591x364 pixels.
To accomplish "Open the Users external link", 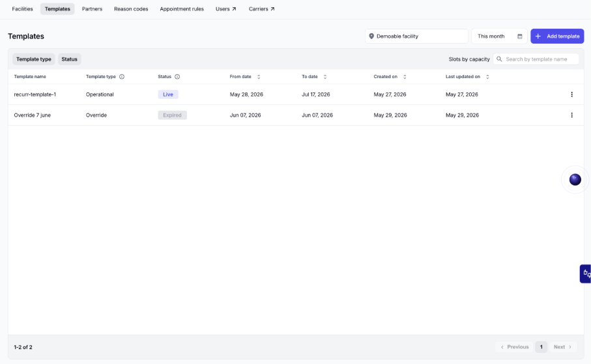I will (x=225, y=8).
